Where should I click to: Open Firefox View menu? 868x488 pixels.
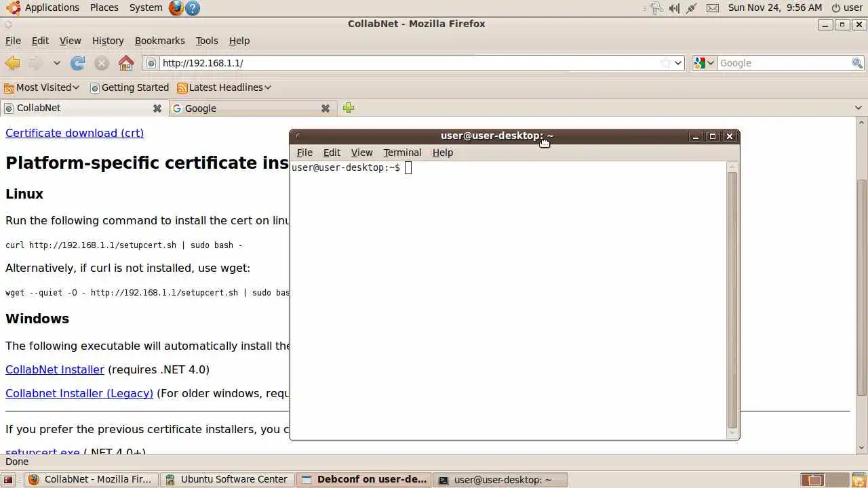[70, 41]
